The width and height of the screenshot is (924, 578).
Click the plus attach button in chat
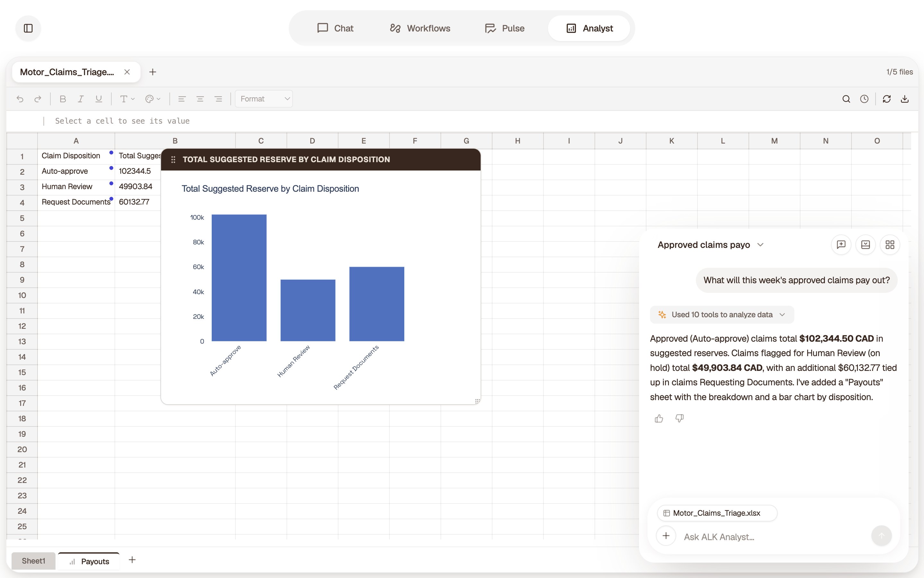pyautogui.click(x=666, y=536)
